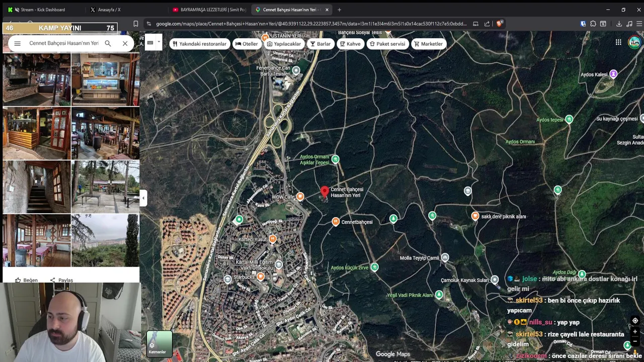Collapse the side panel arrow
This screenshot has width=644, height=362.
point(143,198)
